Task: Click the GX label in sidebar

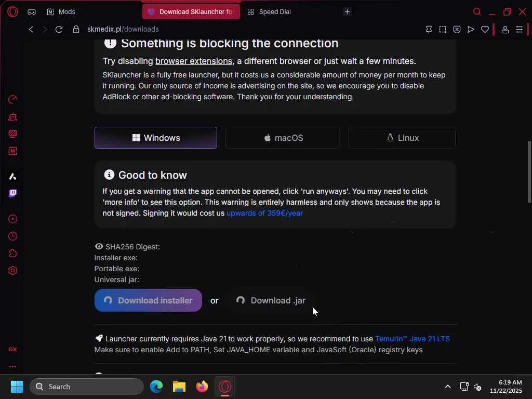Action: coord(12,350)
